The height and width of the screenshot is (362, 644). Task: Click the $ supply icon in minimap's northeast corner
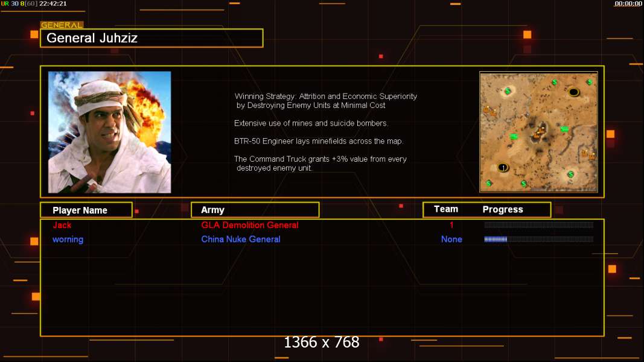(x=590, y=82)
